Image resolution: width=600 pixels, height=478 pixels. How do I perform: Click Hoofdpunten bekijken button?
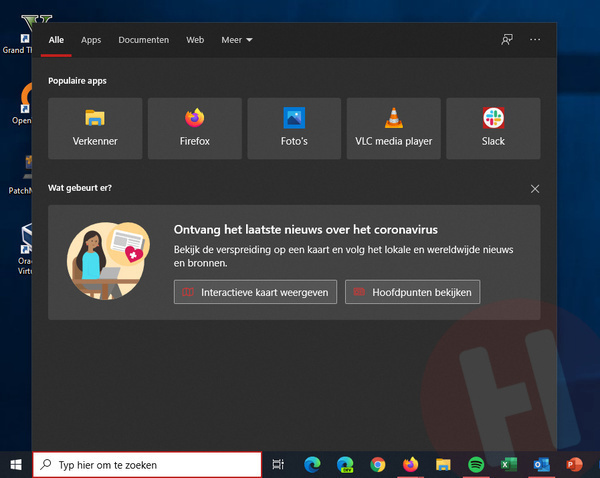pyautogui.click(x=412, y=292)
